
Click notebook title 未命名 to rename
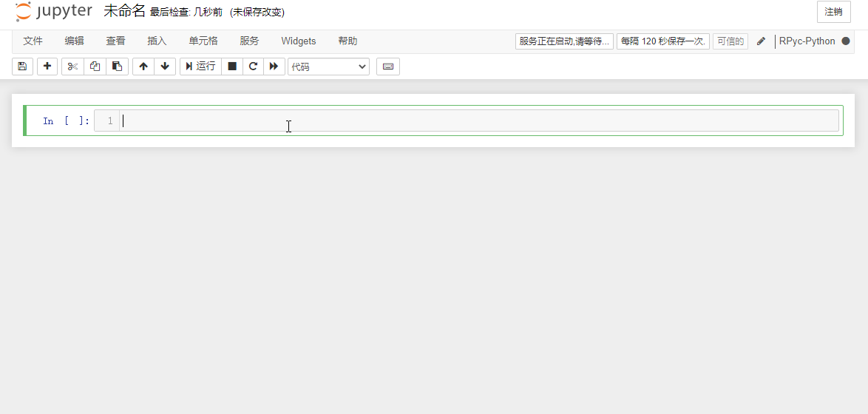tap(124, 11)
